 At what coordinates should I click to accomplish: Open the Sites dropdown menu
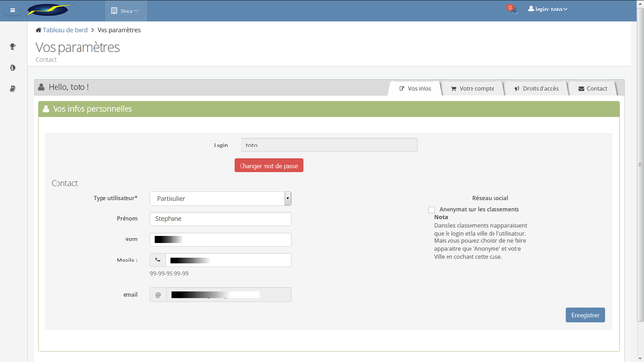tap(126, 11)
